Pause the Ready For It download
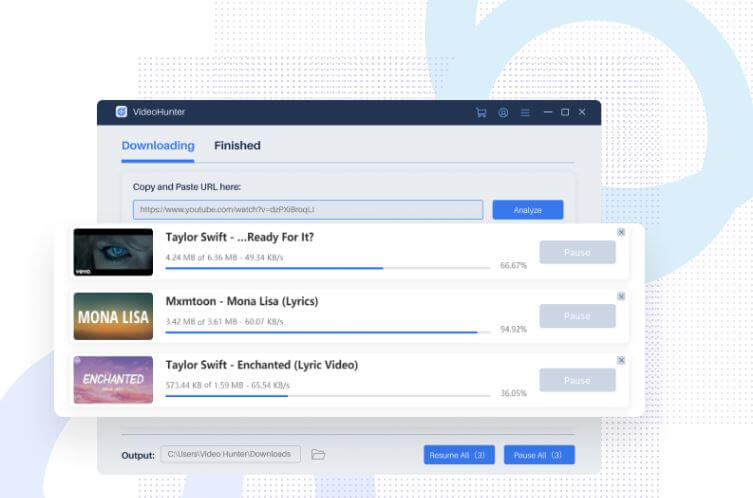The image size is (753, 498). click(577, 252)
